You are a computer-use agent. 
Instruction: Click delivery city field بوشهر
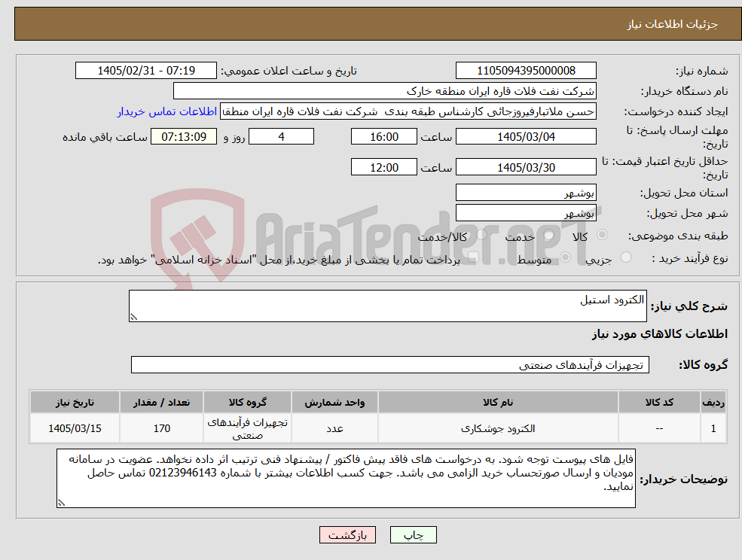coord(526,213)
